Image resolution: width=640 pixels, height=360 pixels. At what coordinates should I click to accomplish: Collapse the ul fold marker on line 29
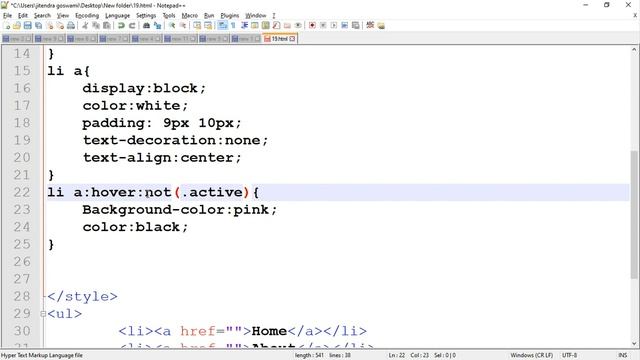click(x=43, y=314)
